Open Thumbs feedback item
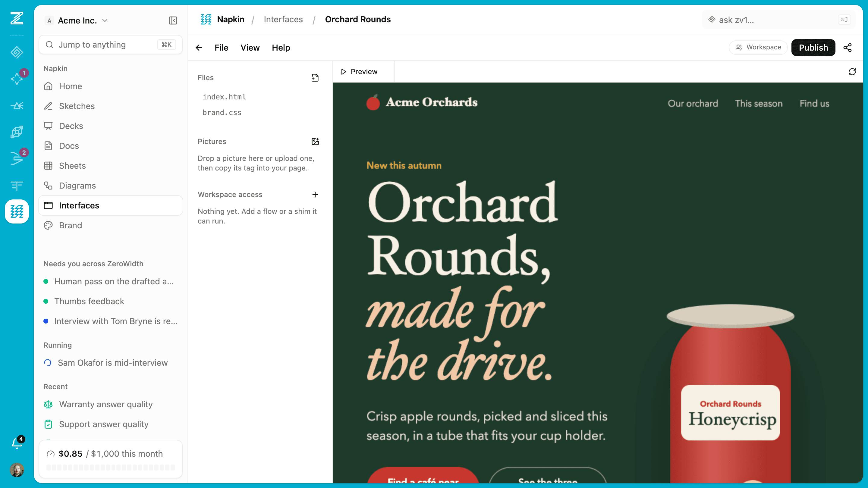The width and height of the screenshot is (868, 488). pos(111,301)
